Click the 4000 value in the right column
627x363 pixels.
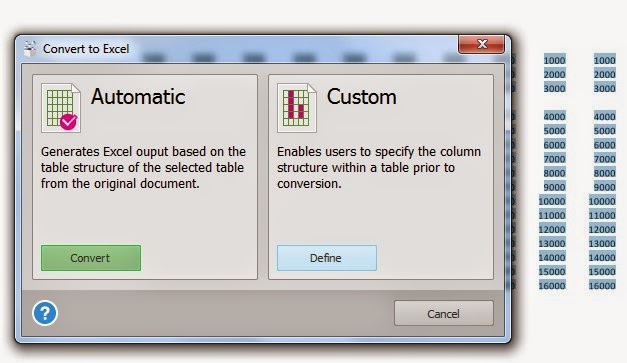pos(604,117)
